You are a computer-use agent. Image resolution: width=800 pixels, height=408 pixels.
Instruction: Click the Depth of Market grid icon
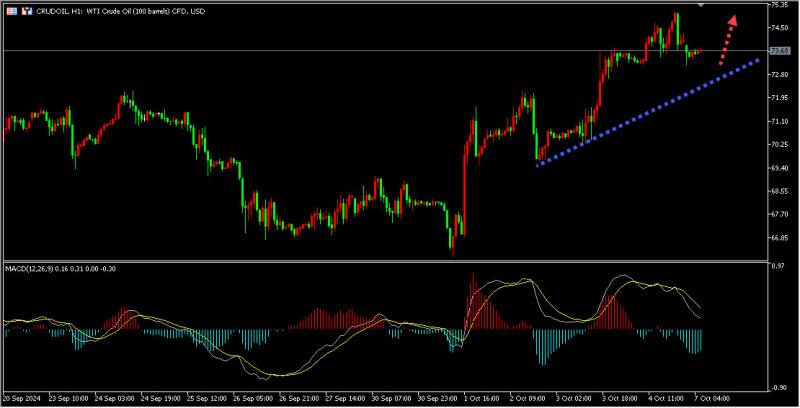pos(12,11)
